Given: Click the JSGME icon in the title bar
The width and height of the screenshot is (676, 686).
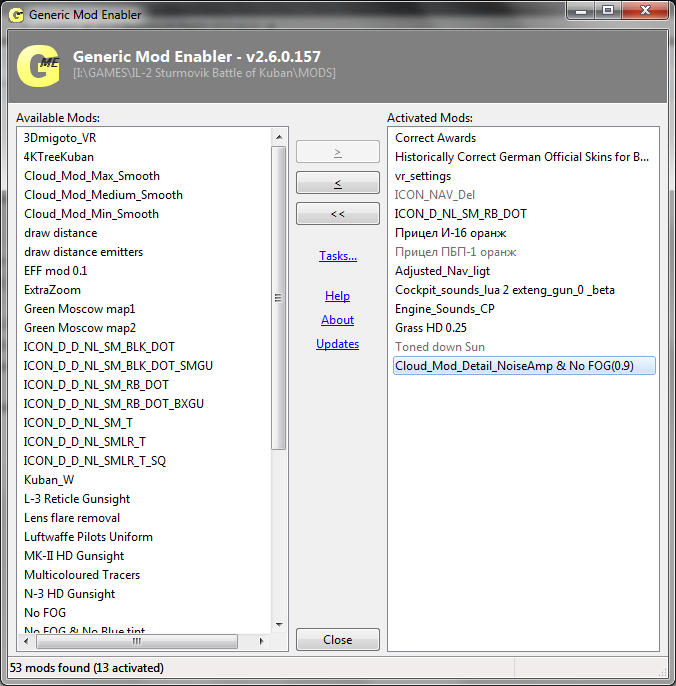Looking at the screenshot, I should 16,15.
